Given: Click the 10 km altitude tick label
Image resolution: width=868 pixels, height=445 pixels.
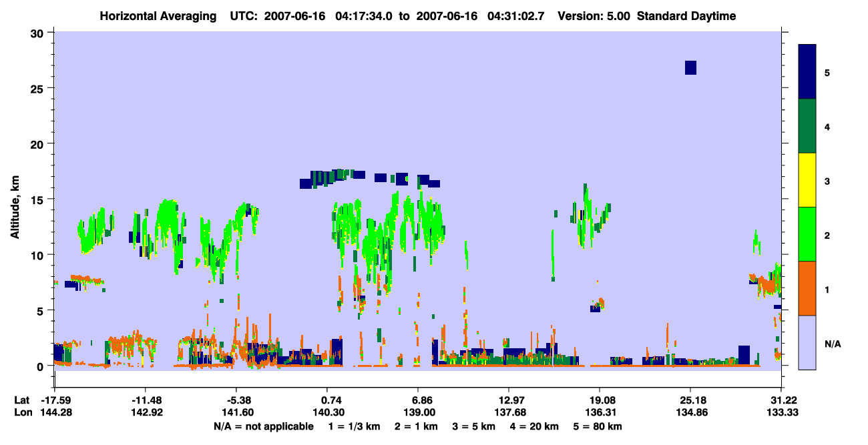Looking at the screenshot, I should pyautogui.click(x=39, y=255).
